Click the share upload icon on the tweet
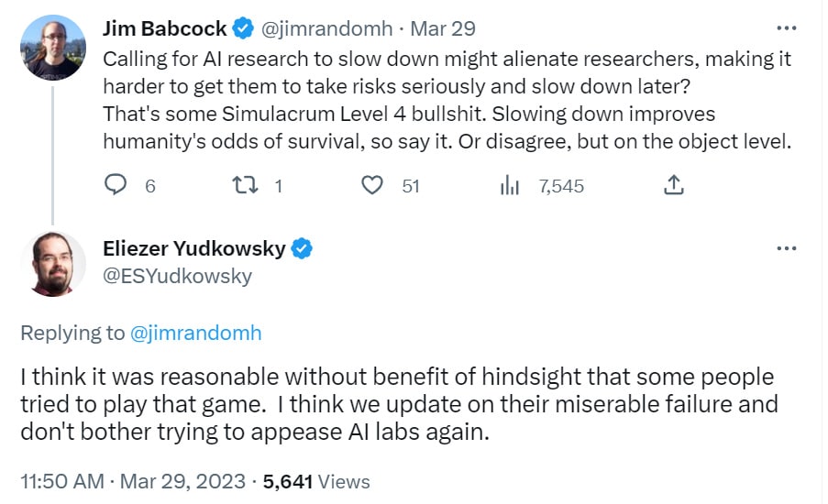The width and height of the screenshot is (828, 504). [x=674, y=185]
